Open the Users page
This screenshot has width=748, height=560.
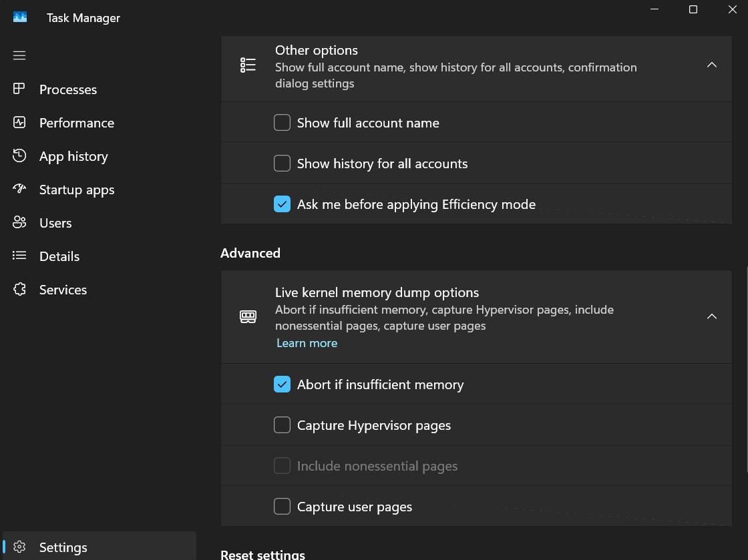click(55, 222)
